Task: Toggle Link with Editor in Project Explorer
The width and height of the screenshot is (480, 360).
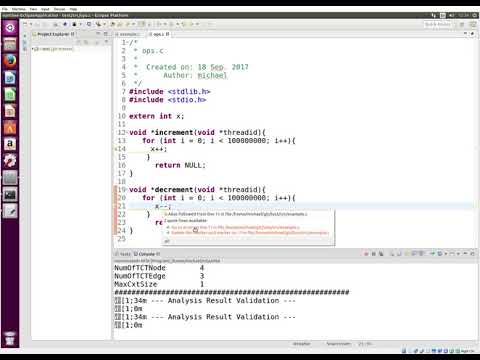Action: tap(86, 42)
